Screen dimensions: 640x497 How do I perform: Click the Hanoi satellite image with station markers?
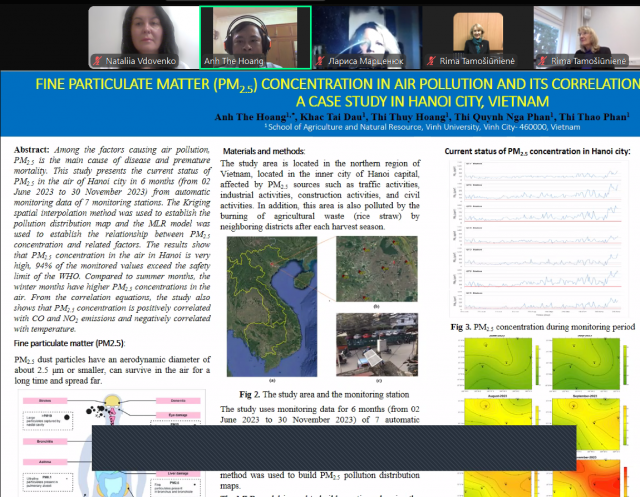pyautogui.click(x=377, y=269)
